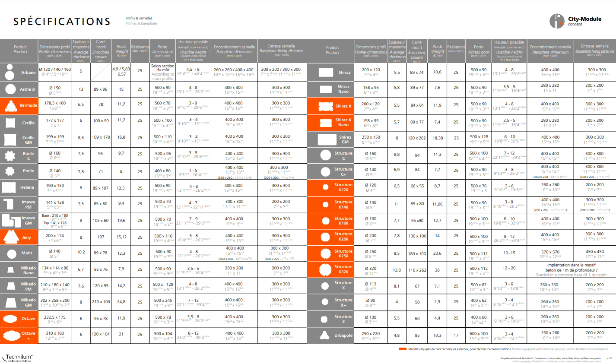Click the SPÉCIFICATIONS page title
616x364 pixels.
62,21
